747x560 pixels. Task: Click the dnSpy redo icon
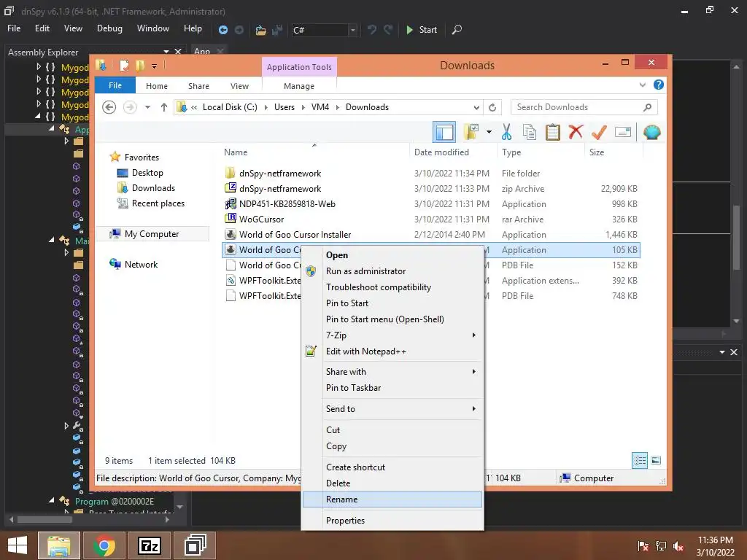click(x=388, y=29)
